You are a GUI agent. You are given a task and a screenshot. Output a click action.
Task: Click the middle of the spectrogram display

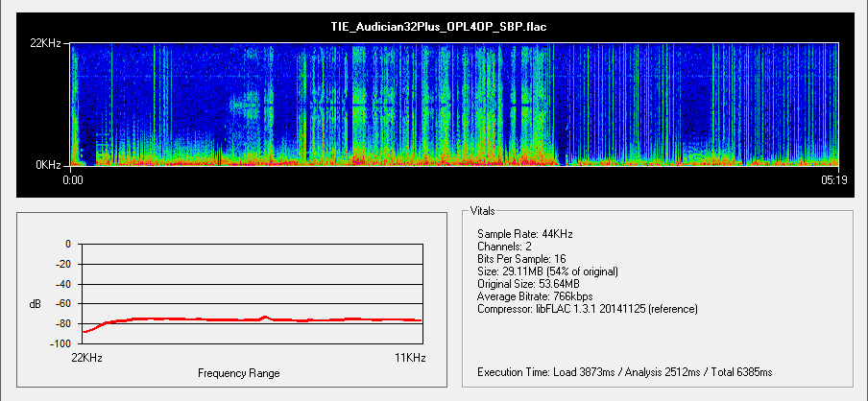[454, 104]
